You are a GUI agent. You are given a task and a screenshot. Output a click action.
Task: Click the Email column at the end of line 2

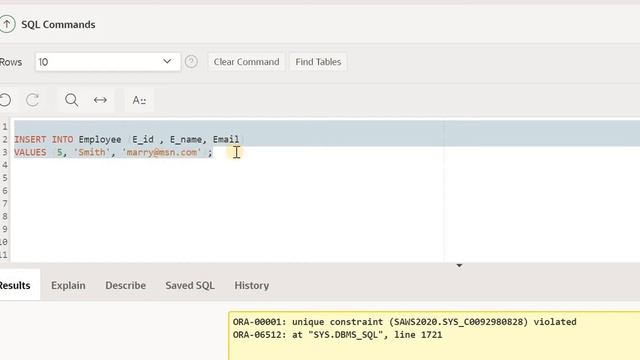[226, 140]
